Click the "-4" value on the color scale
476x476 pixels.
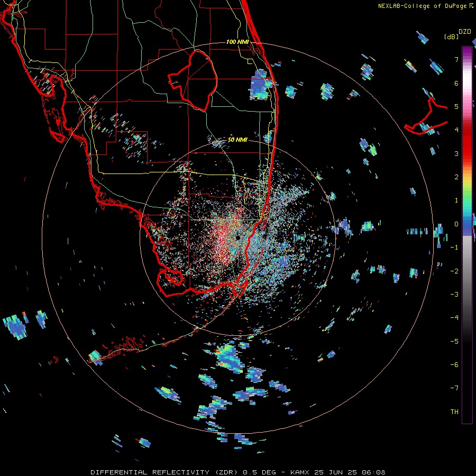454,318
